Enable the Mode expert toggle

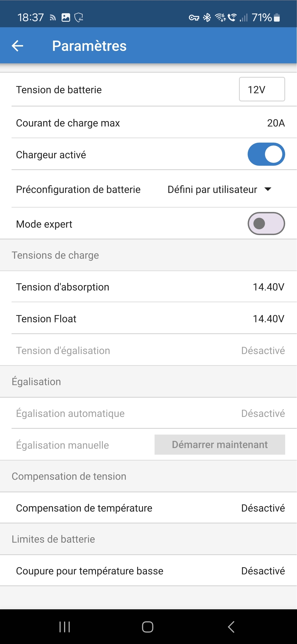[x=266, y=223]
